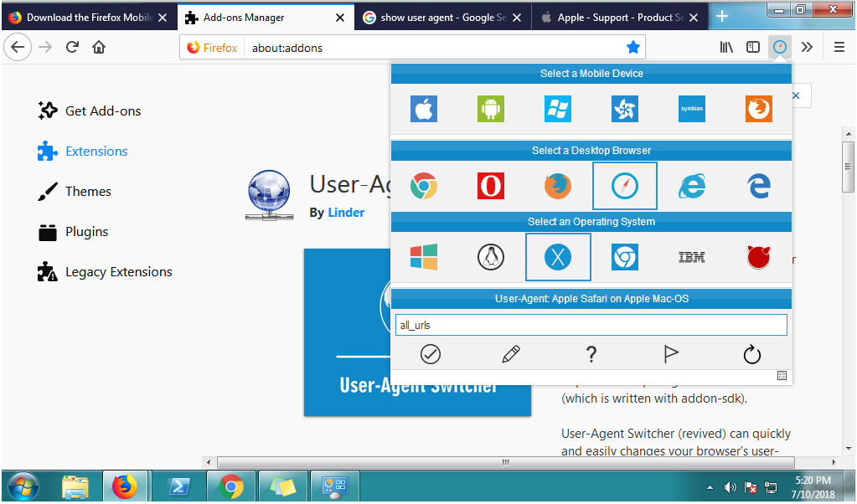Choose the Symbian mobile device icon
857x504 pixels.
692,108
